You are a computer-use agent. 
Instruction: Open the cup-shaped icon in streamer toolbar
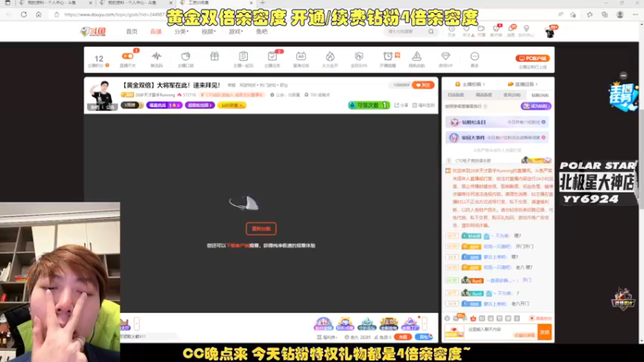point(186,56)
